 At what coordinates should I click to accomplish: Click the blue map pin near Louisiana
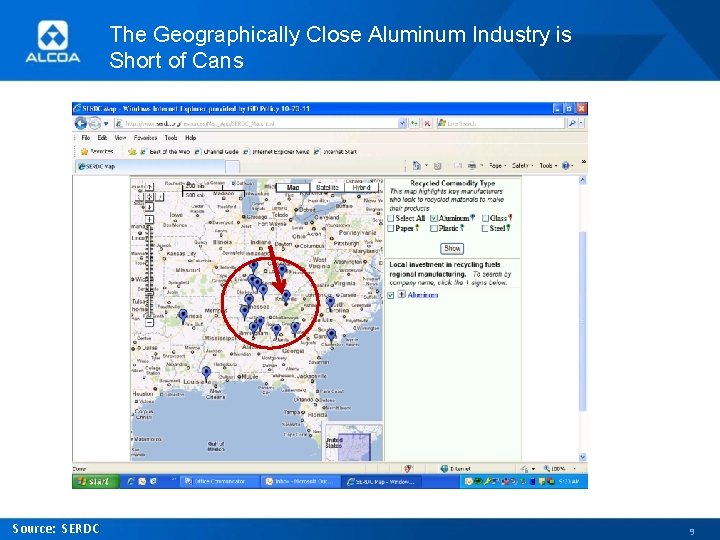(207, 373)
